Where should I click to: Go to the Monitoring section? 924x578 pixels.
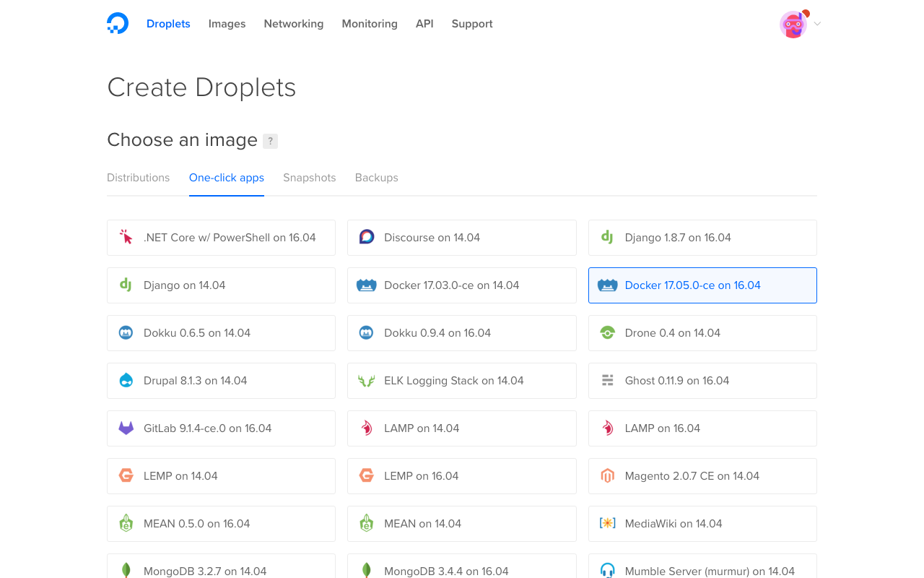tap(370, 24)
